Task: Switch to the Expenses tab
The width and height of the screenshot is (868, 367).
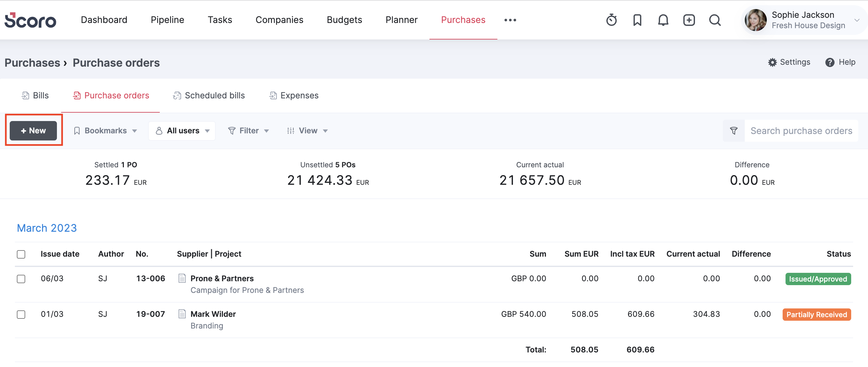Action: tap(294, 95)
